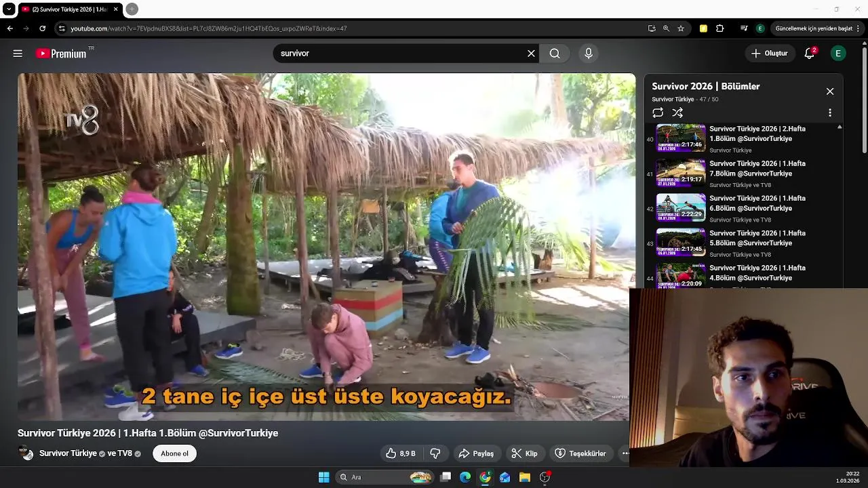The height and width of the screenshot is (488, 868).
Task: Click the browser address bar URL
Action: click(x=209, y=28)
